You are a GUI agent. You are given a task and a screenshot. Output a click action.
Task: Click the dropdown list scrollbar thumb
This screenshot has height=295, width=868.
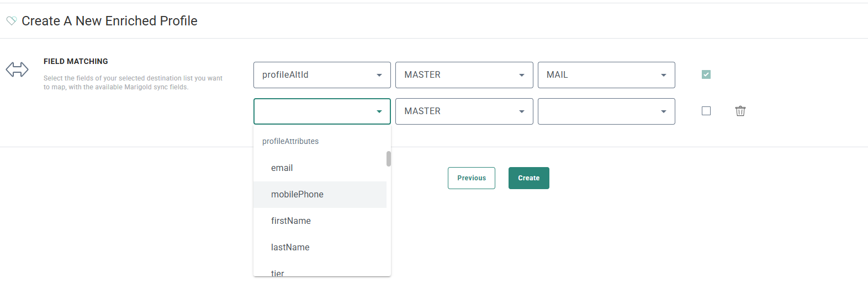[389, 159]
